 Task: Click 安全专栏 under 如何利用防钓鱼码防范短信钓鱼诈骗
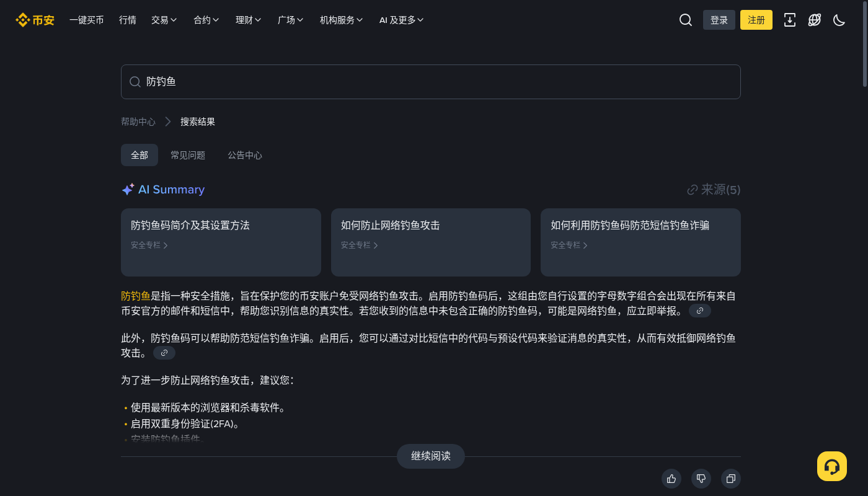click(x=569, y=245)
